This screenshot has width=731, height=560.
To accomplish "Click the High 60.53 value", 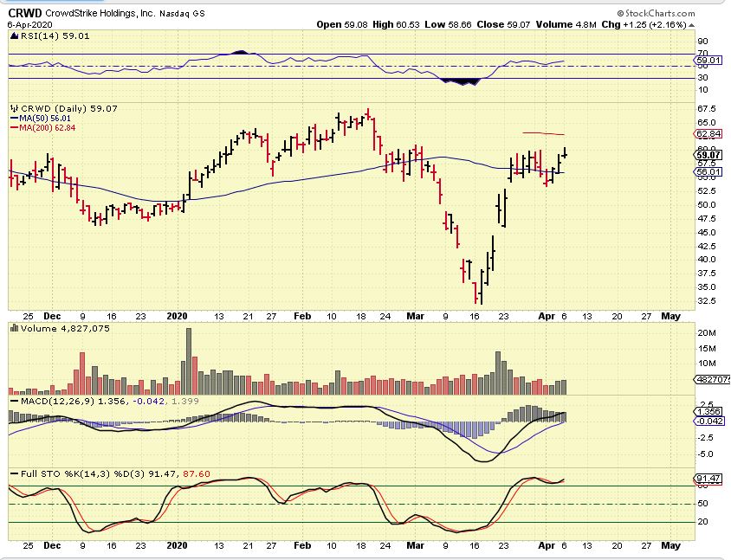I will click(x=397, y=25).
